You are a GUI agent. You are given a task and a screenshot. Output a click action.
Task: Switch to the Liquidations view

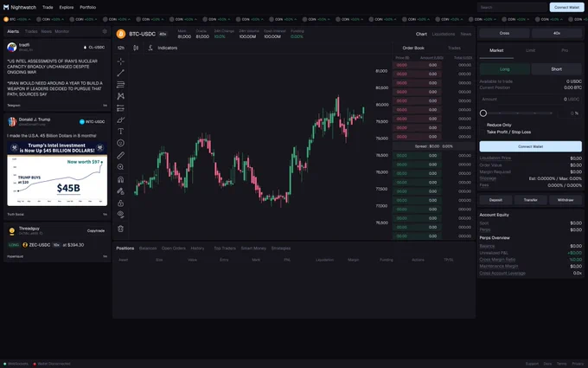[x=444, y=34]
